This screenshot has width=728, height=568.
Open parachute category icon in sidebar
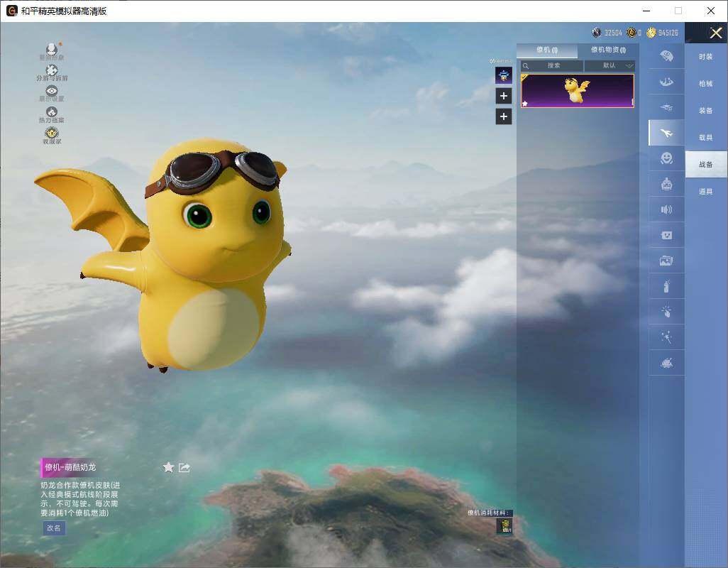click(x=666, y=56)
